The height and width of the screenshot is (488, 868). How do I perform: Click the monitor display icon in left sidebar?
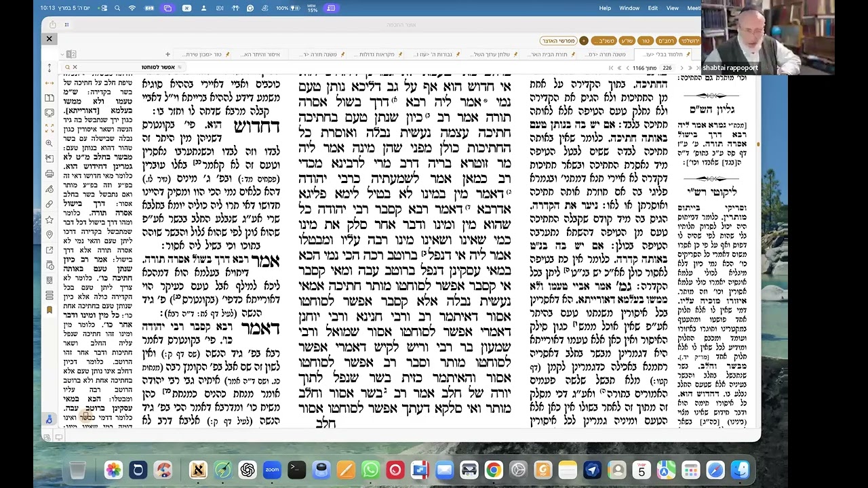click(49, 113)
